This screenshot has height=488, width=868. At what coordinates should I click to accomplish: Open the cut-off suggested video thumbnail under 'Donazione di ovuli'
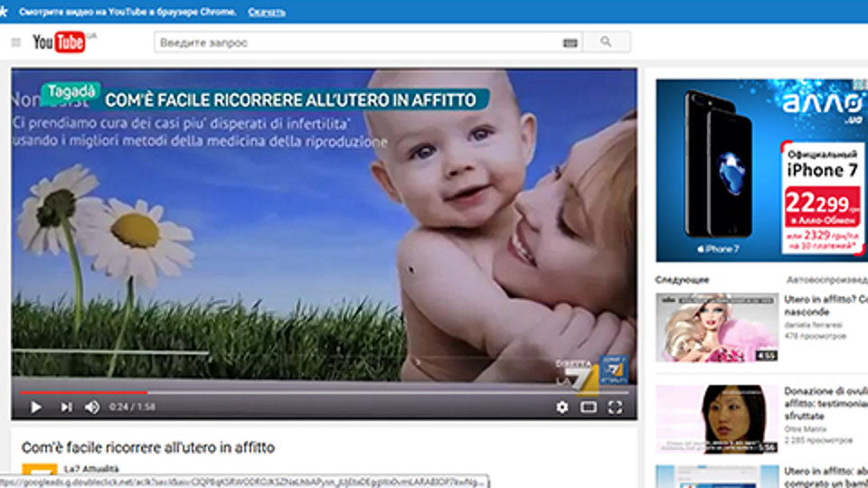coord(717,476)
